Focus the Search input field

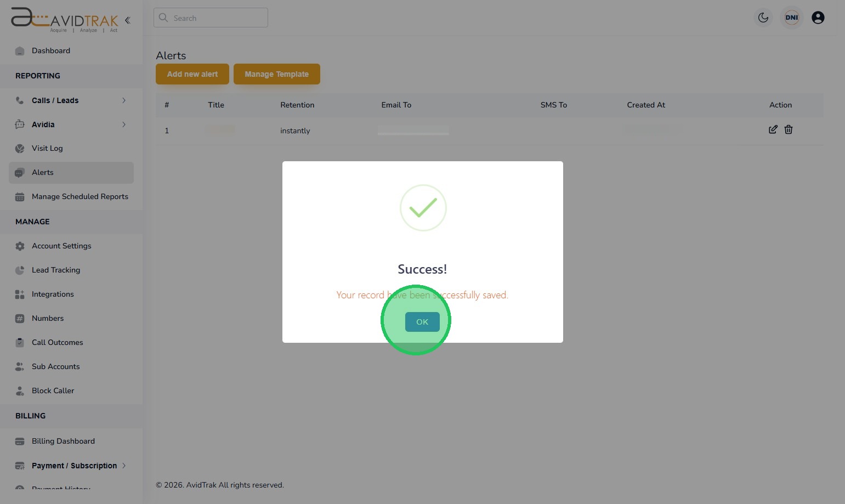(211, 18)
